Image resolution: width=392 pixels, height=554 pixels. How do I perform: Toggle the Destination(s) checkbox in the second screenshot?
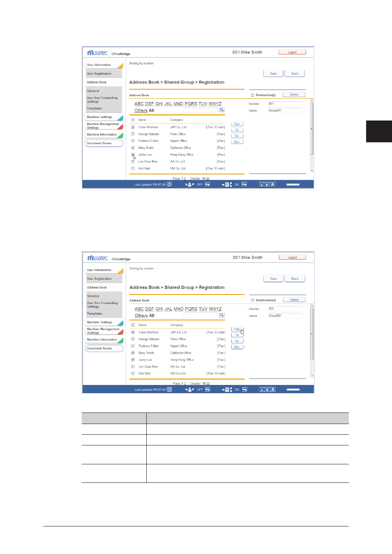point(253,300)
